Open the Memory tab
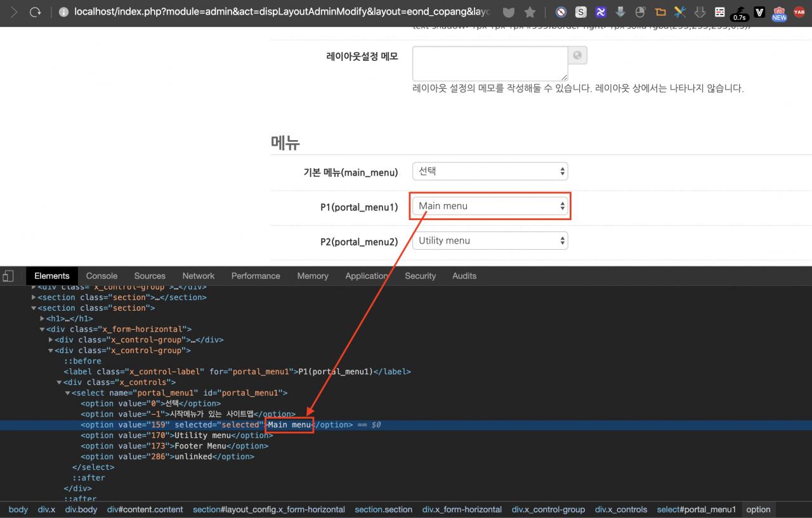812x518 pixels. tap(313, 276)
